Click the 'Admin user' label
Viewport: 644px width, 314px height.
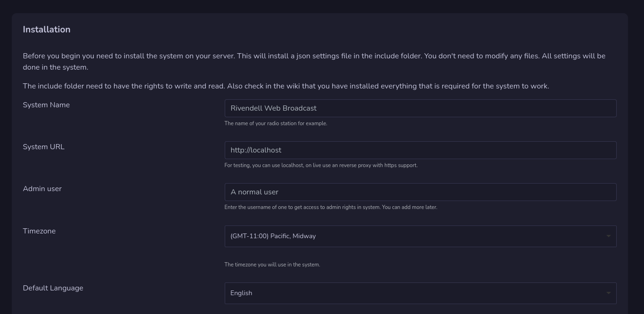pyautogui.click(x=42, y=189)
